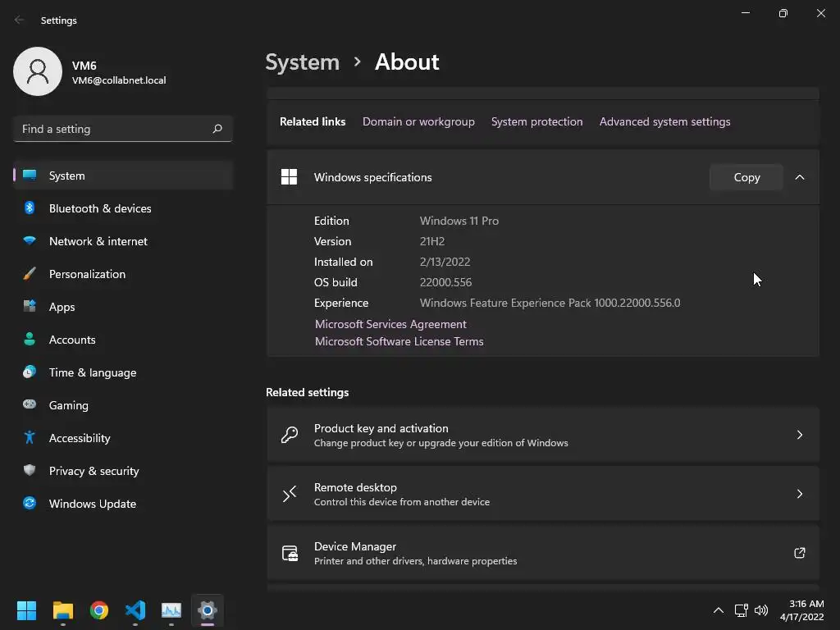
Task: Click the Device Manager icon
Action: coord(290,553)
